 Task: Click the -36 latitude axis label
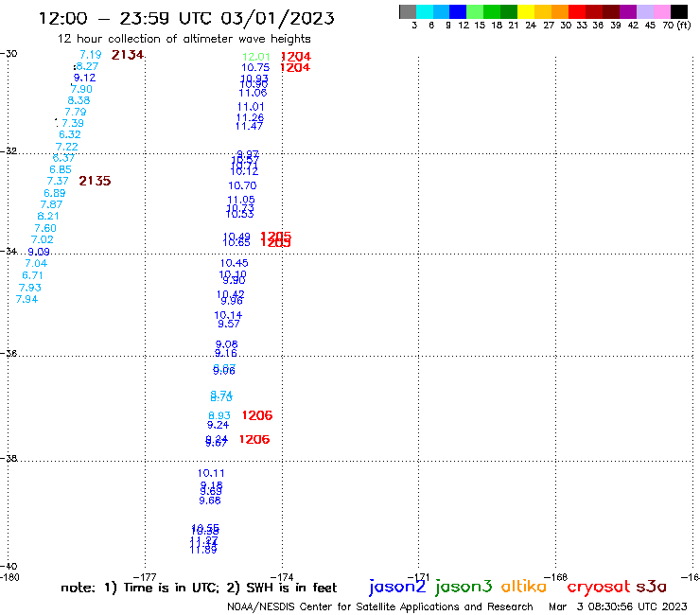[x=9, y=354]
